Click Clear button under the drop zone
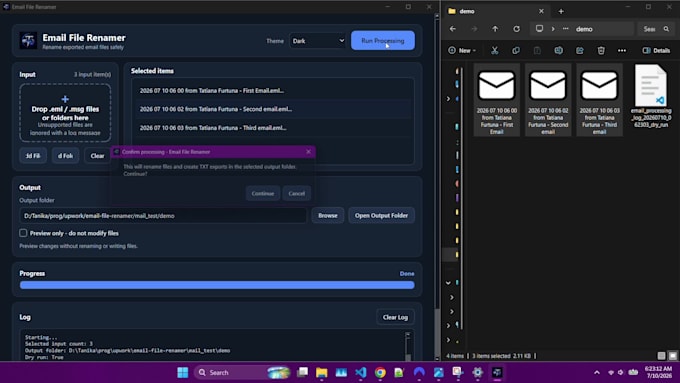 click(97, 156)
